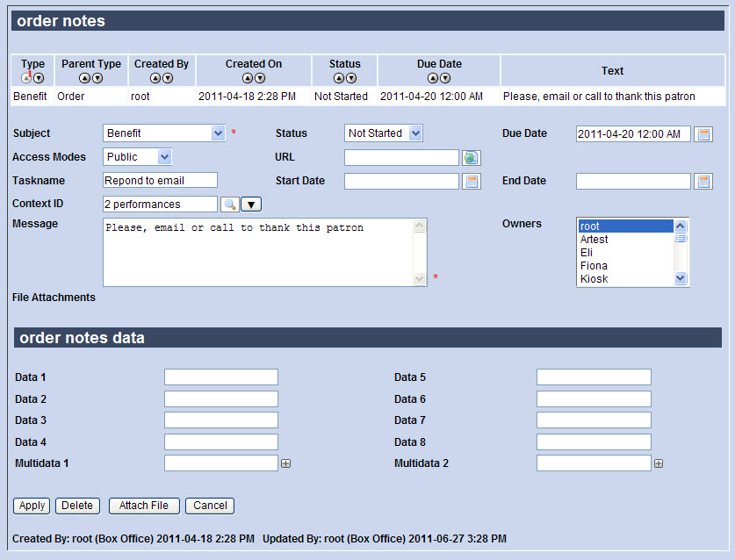Click into the Data 5 field
This screenshot has width=735, height=560.
(594, 377)
